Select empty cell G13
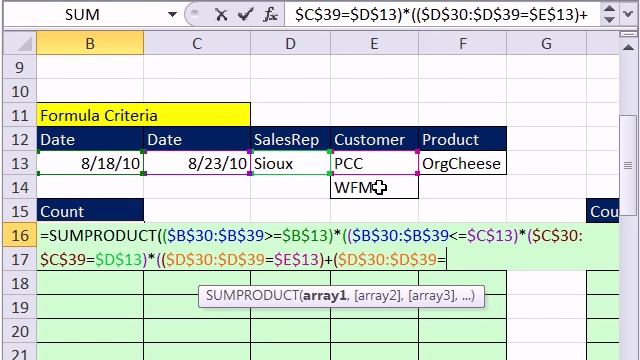The image size is (640, 360). point(547,163)
